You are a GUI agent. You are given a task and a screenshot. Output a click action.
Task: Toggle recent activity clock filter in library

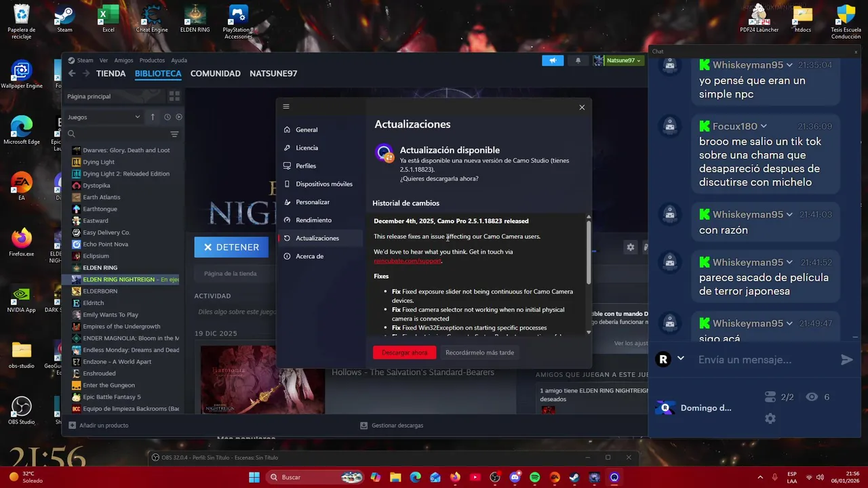167,117
